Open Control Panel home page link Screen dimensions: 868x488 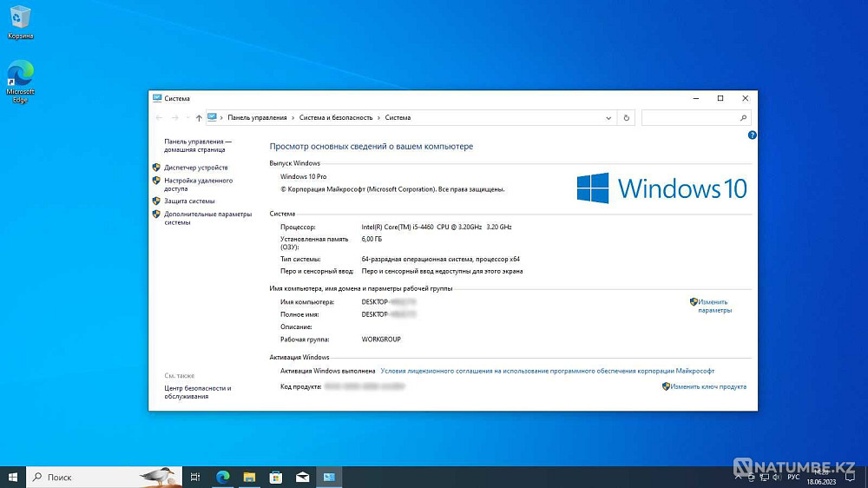(x=198, y=145)
